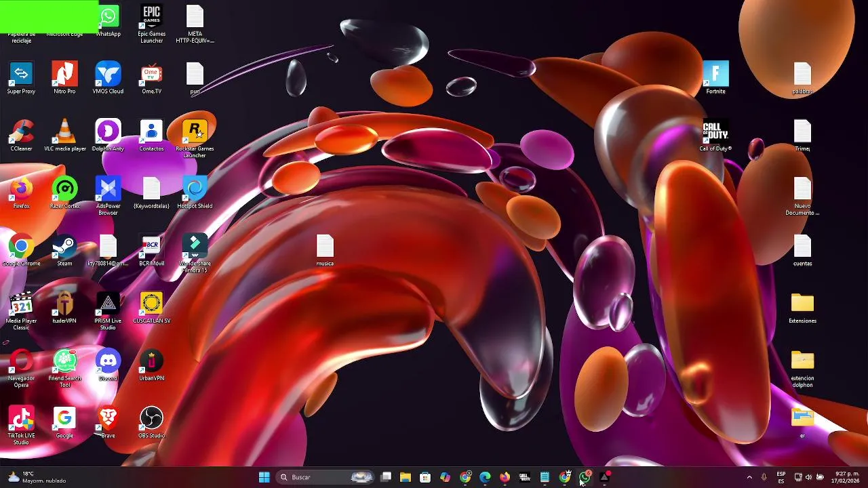
Task: Click the AdsPower Browser shortcut
Action: coord(108,196)
